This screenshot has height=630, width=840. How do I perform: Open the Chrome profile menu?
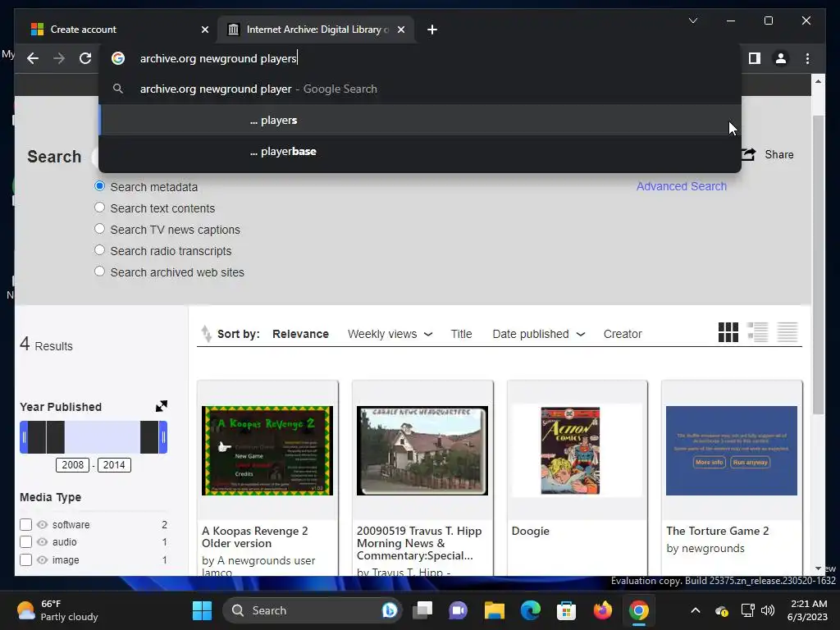[781, 58]
